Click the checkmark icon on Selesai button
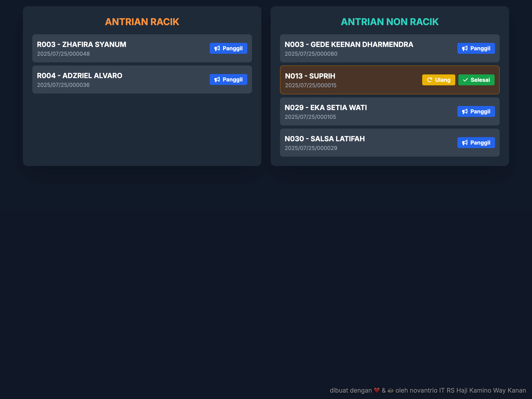 pyautogui.click(x=465, y=80)
